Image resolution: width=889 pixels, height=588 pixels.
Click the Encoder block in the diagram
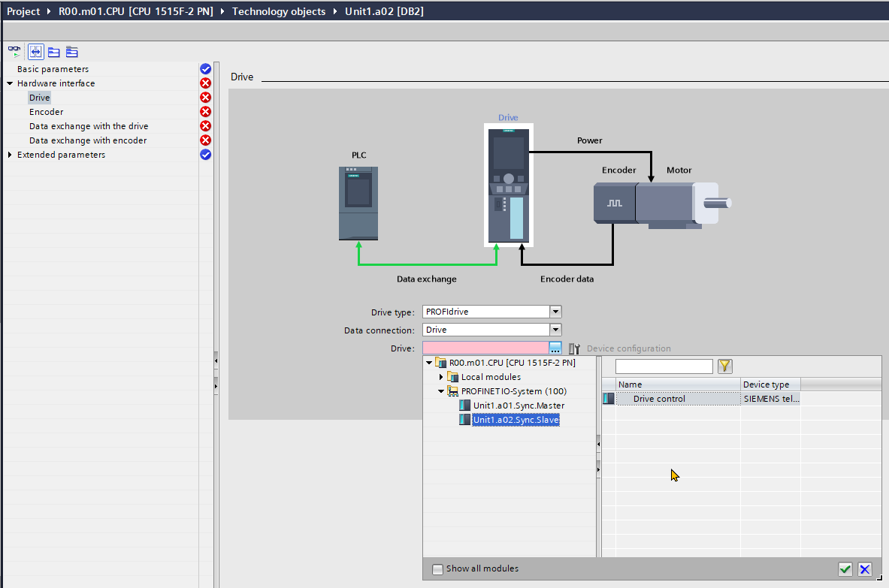click(x=615, y=203)
